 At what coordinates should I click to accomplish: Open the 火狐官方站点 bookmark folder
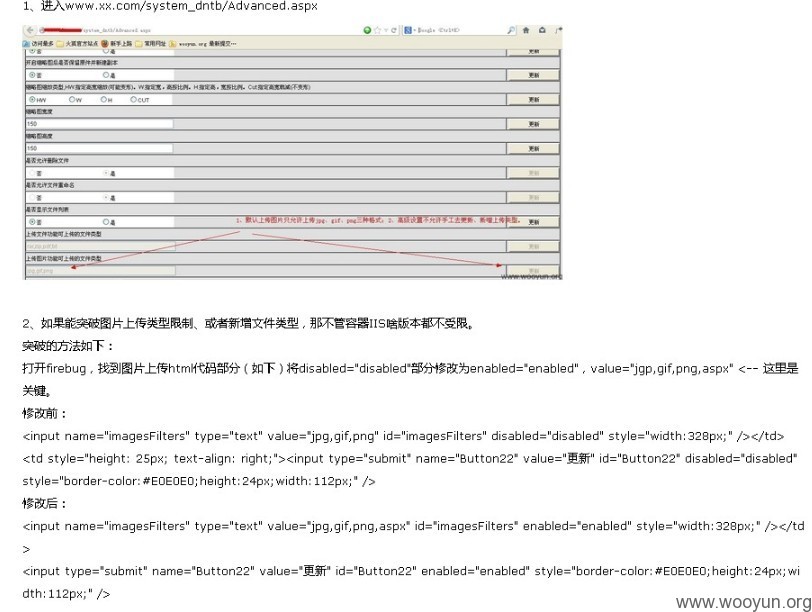coord(77,44)
